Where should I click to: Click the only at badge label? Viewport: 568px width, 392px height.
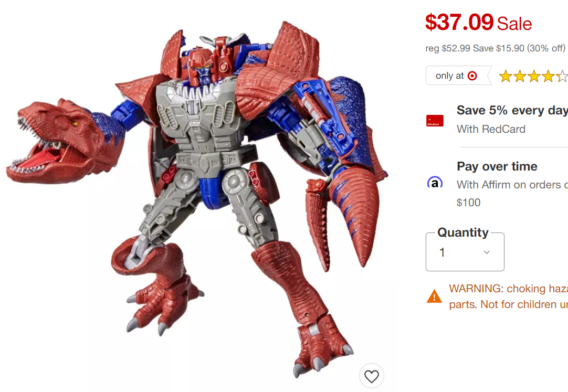tap(449, 76)
